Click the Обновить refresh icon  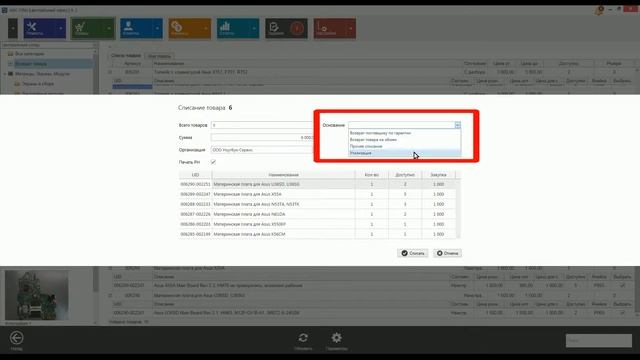(303, 338)
